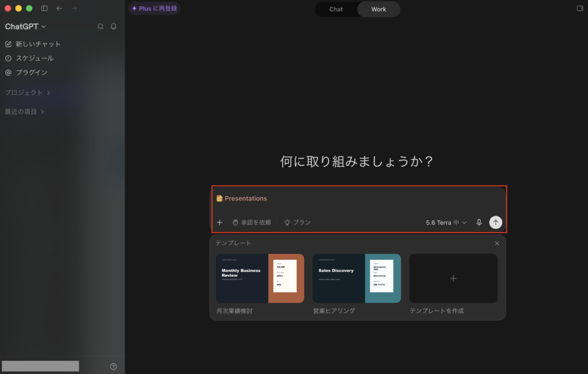Screen dimensions: 588x374
Task: Click the 月次業績検討 label
Action: click(234, 311)
